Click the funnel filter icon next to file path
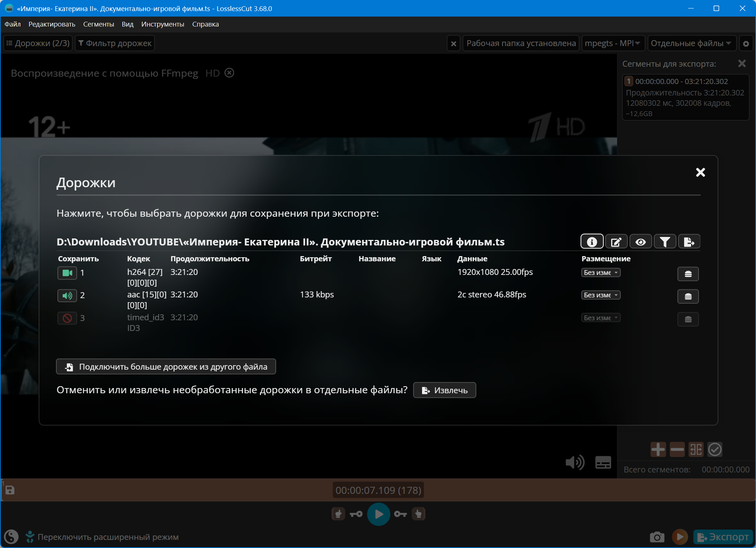This screenshot has height=548, width=756. click(665, 242)
